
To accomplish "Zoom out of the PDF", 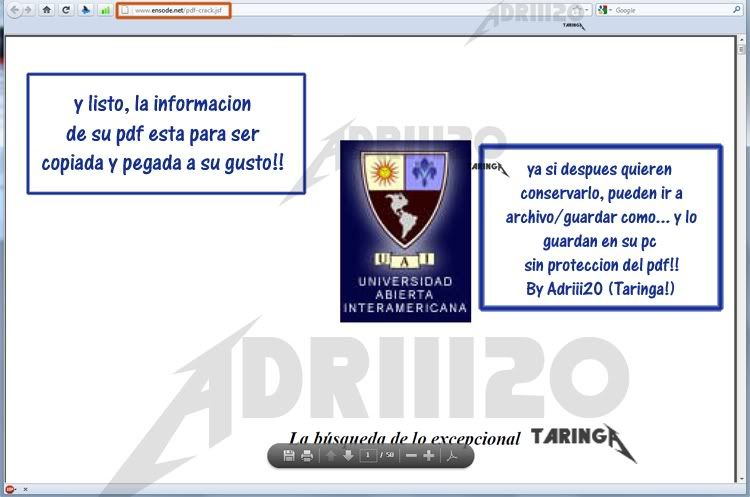I will (x=411, y=455).
